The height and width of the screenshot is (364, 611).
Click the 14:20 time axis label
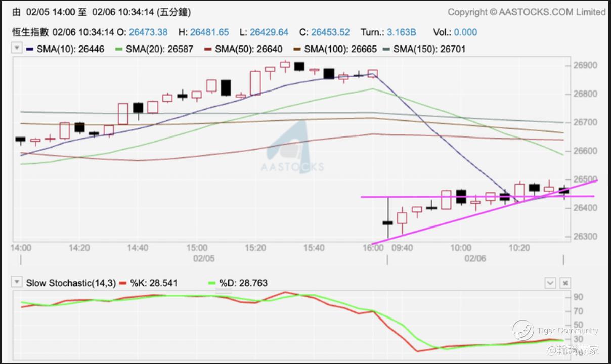coord(79,248)
